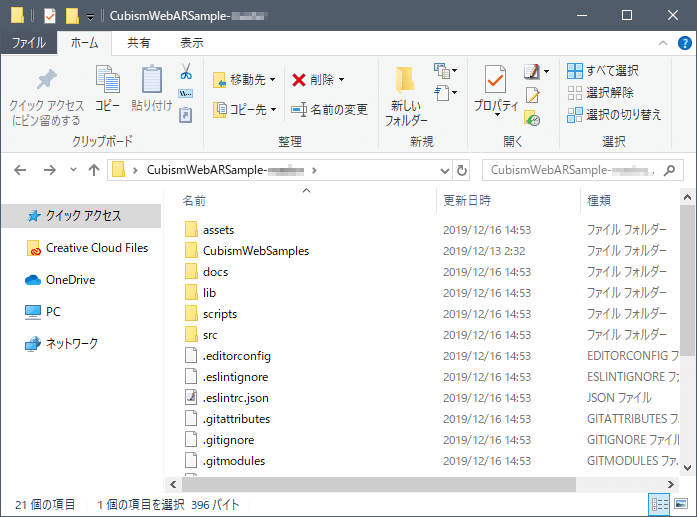Viewport: 697px width, 517px height.
Task: Click the Pin to Quick Access icon
Action: pyautogui.click(x=47, y=80)
